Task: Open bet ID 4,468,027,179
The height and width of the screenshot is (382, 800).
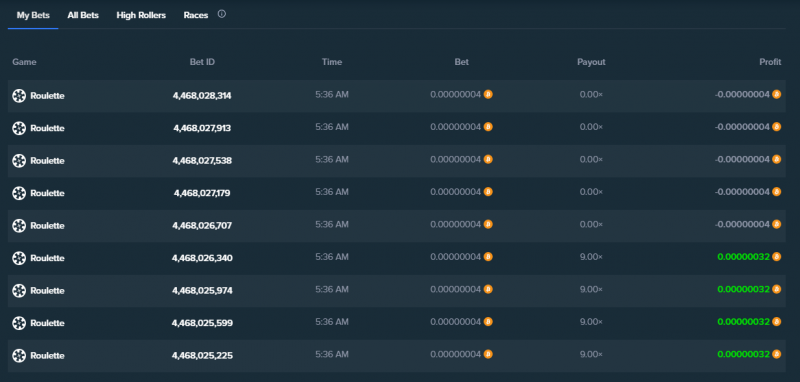Action: (202, 193)
